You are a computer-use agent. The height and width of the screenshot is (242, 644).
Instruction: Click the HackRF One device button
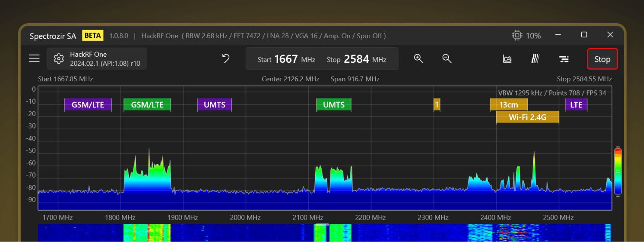tap(97, 59)
